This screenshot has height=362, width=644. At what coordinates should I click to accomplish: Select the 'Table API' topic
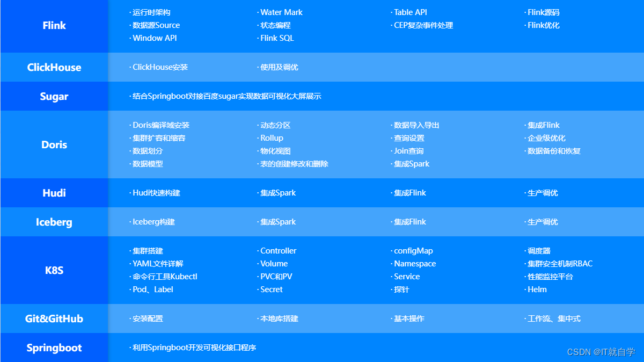[411, 12]
